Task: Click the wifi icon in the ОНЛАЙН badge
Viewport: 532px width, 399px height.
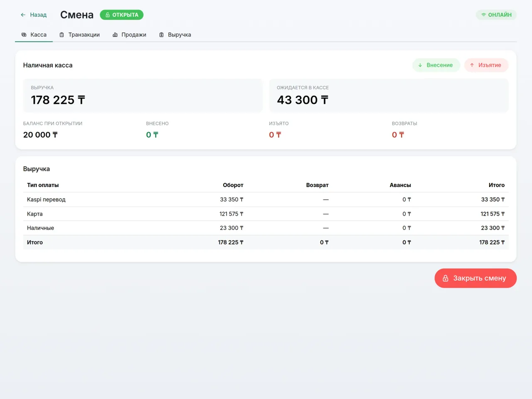Action: 483,15
